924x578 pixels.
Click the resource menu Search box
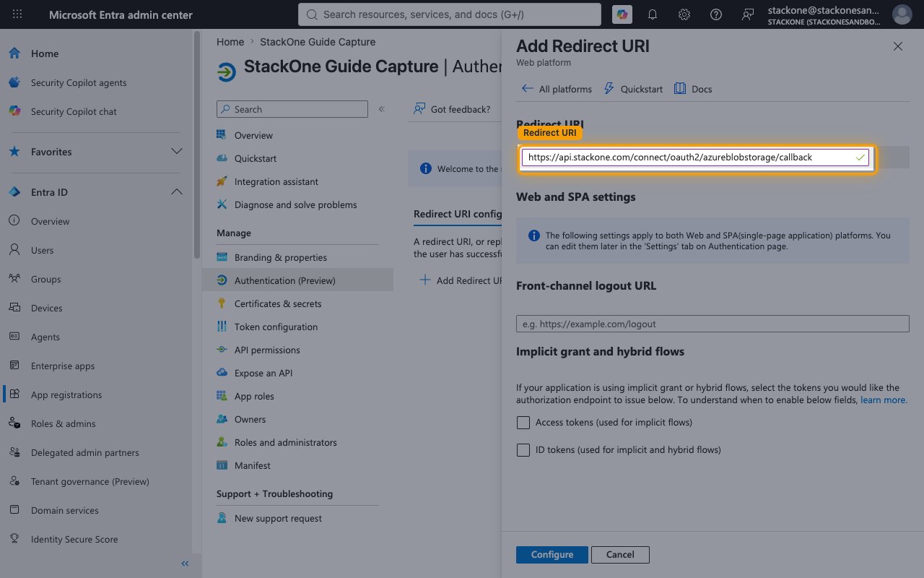(292, 109)
